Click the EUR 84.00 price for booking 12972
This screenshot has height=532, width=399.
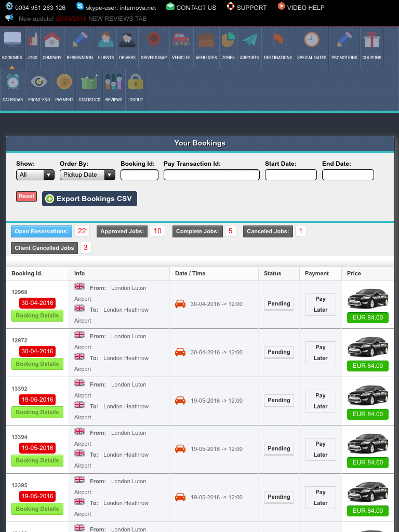click(x=368, y=366)
